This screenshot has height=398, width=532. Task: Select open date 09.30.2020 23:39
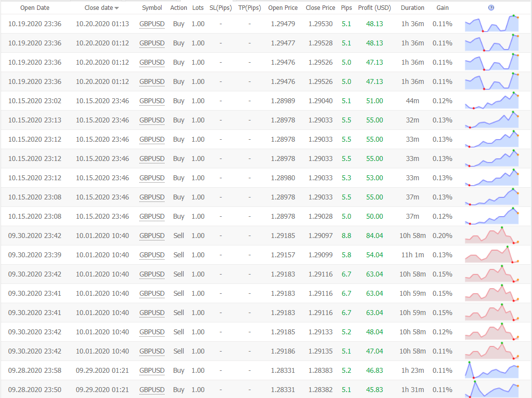[35, 255]
